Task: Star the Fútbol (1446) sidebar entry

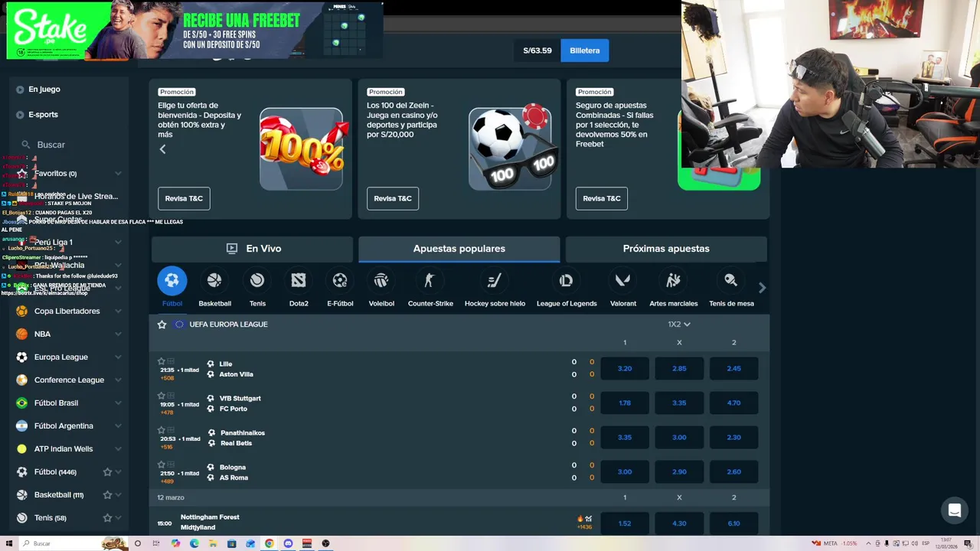Action: [107, 472]
